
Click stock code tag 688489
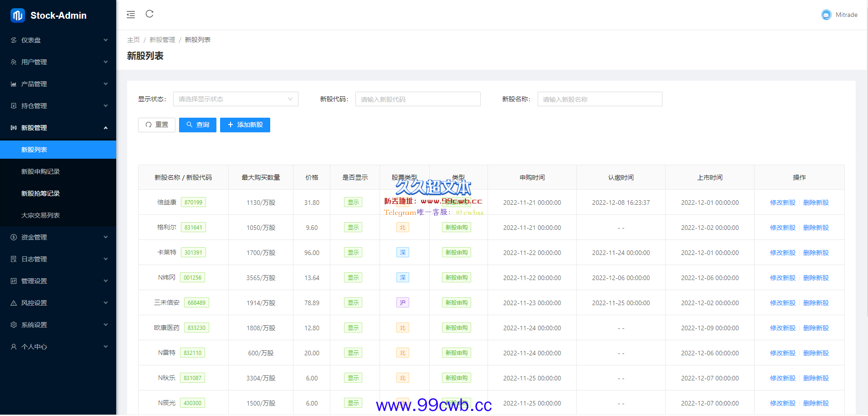click(x=196, y=302)
